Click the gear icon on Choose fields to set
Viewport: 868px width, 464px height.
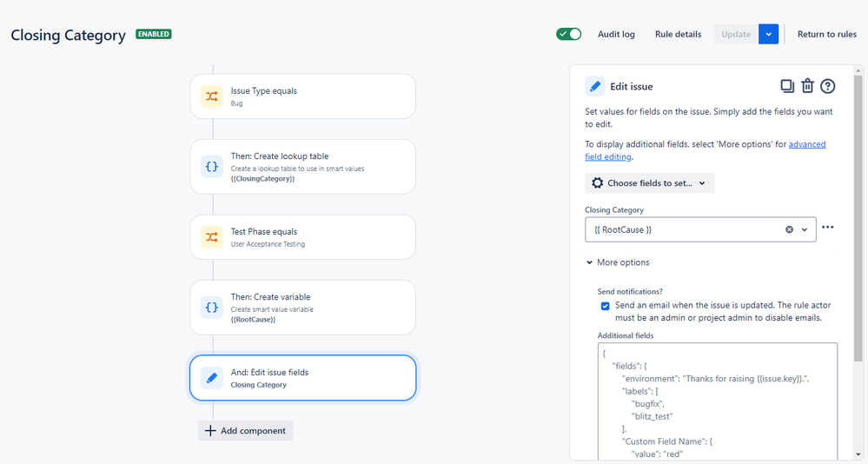(x=597, y=182)
